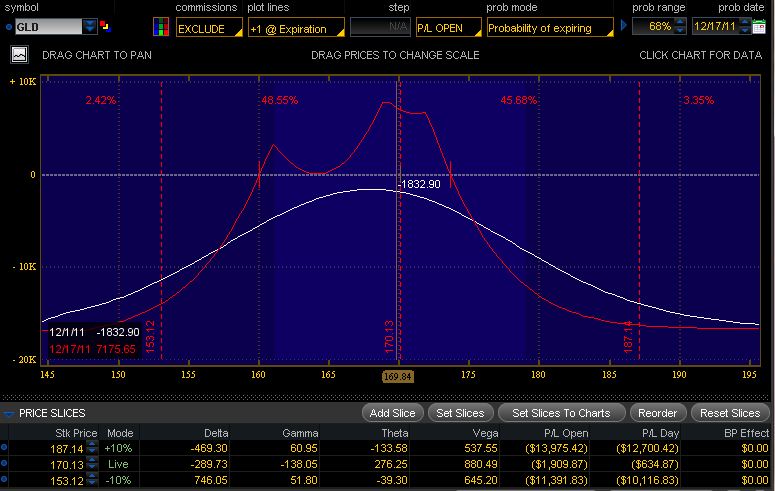Click the 187.14 slice line label on the chart
The width and height of the screenshot is (775, 491).
628,337
